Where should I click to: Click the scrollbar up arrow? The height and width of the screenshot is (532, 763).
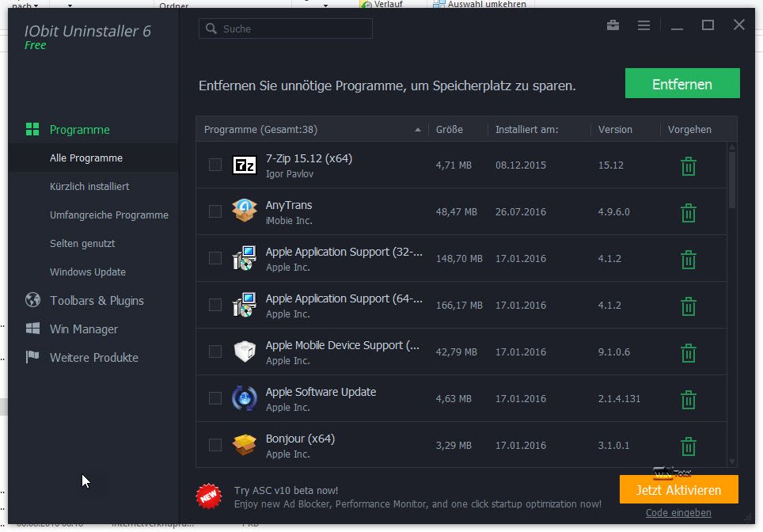[x=732, y=146]
